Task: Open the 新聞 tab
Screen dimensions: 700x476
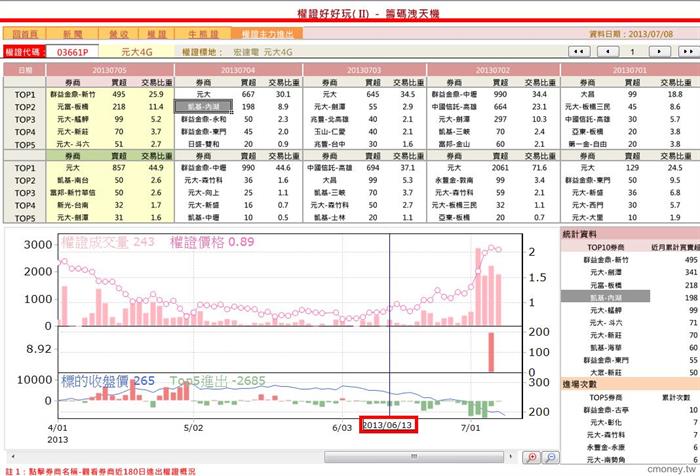Action: point(72,34)
